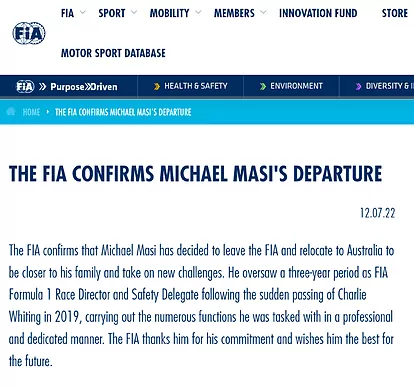Open the Motor Sport Database link
The width and height of the screenshot is (414, 387).
point(113,53)
